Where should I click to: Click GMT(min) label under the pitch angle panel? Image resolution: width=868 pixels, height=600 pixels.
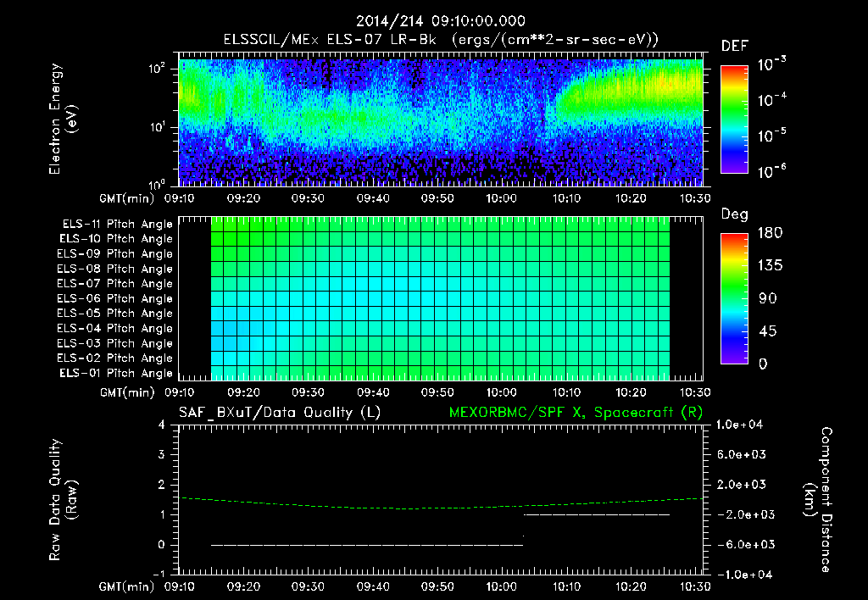pyautogui.click(x=127, y=393)
